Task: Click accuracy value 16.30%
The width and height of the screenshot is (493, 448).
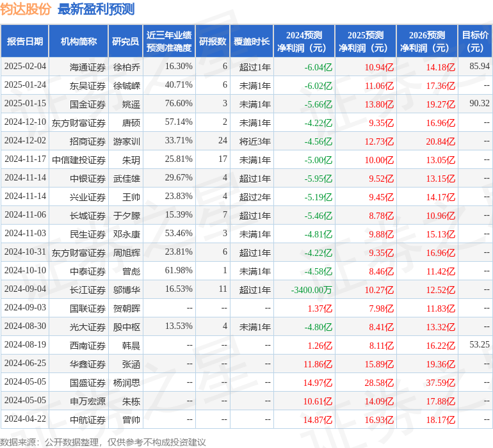Action: 179,67
